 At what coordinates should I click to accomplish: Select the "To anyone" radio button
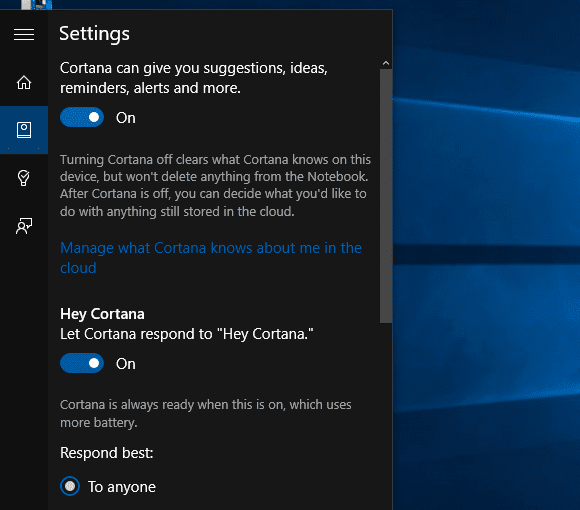tap(70, 486)
